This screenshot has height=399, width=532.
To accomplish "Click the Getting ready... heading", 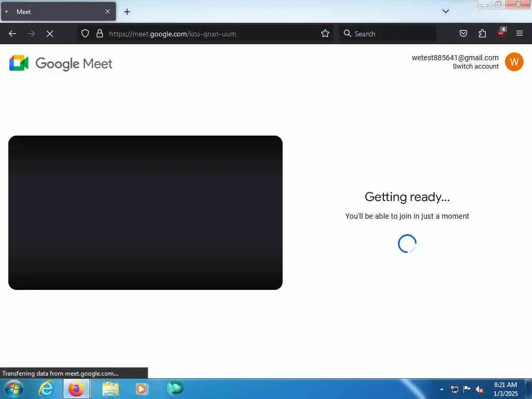I will click(407, 197).
